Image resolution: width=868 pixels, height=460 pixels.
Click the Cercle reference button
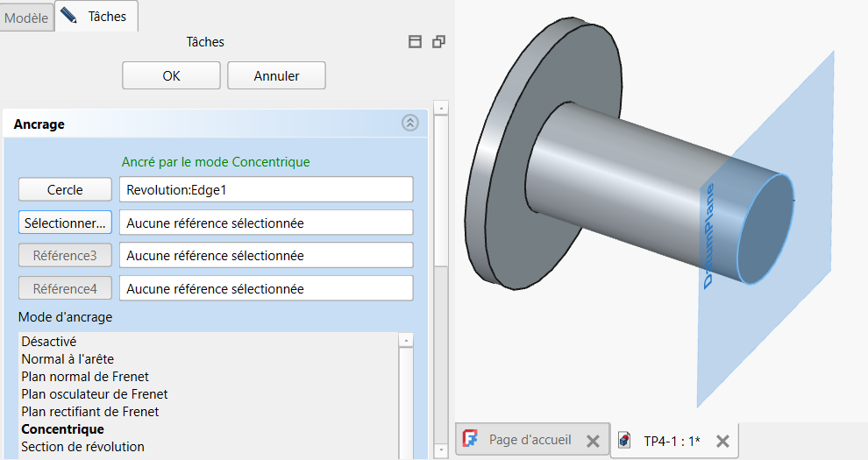65,189
